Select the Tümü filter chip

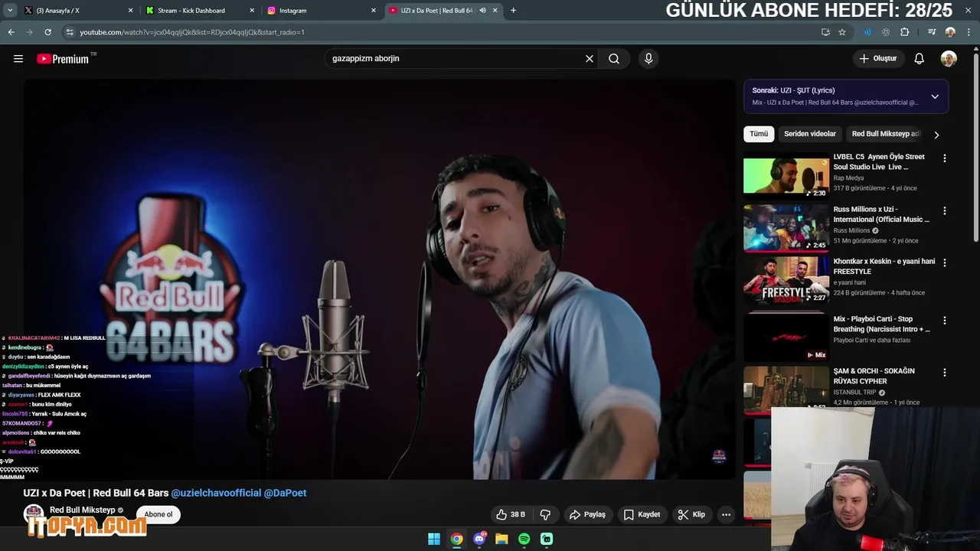759,134
